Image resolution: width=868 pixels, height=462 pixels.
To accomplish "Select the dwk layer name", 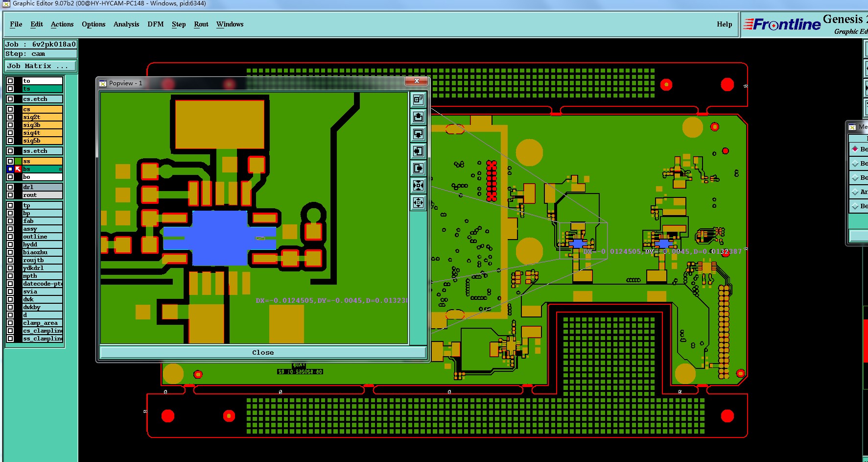I will click(x=43, y=299).
